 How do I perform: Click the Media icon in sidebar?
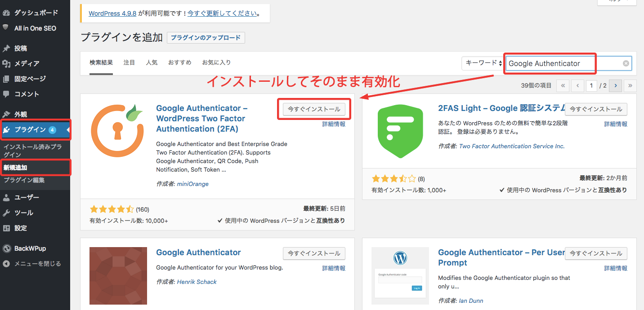pyautogui.click(x=6, y=63)
